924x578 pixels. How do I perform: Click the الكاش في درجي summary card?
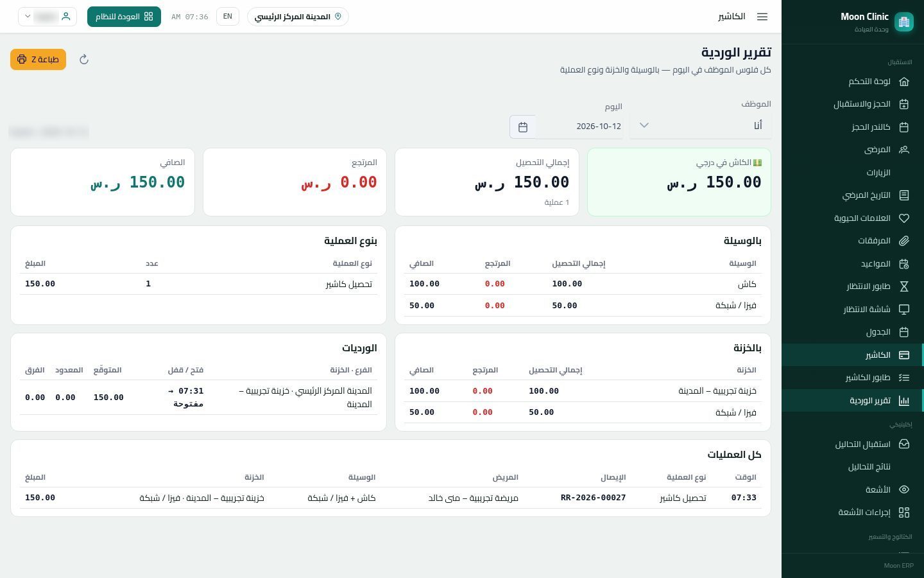[x=679, y=182]
